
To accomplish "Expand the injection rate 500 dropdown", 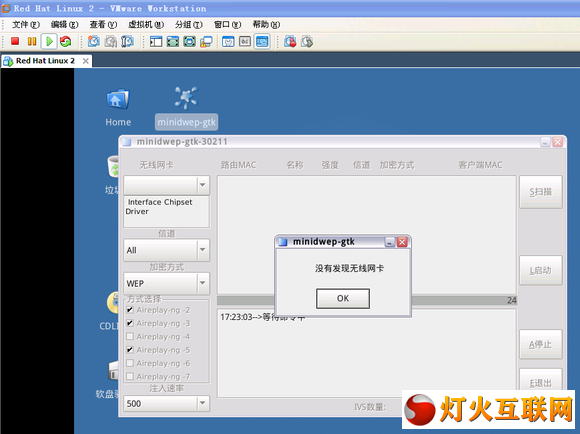I will pyautogui.click(x=166, y=403).
